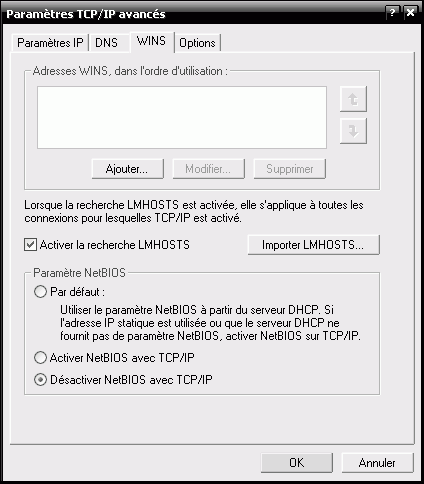Click the Paramètres TCP/IP avancés title bar

point(193,14)
